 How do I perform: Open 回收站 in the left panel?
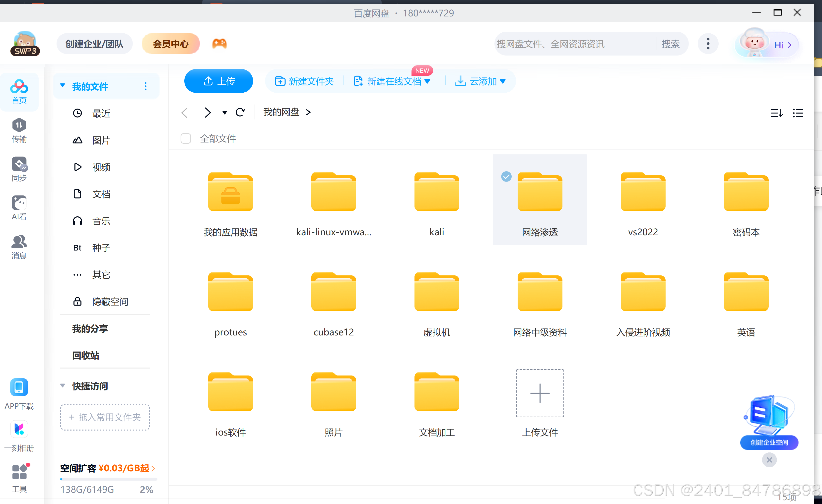pyautogui.click(x=86, y=356)
